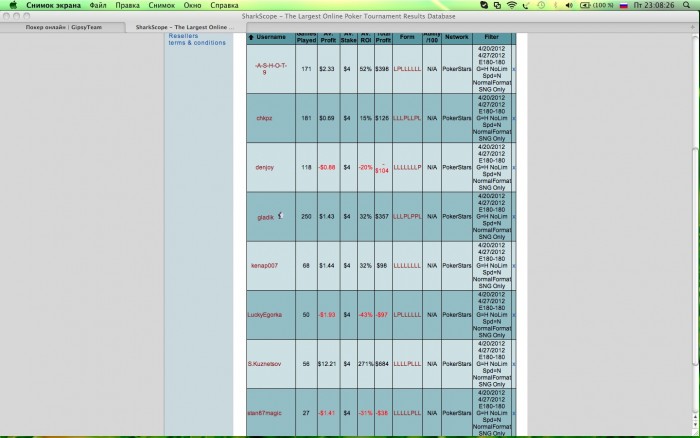Click PokerStars network cell in kenap007 row
700x438 pixels.
tap(457, 266)
